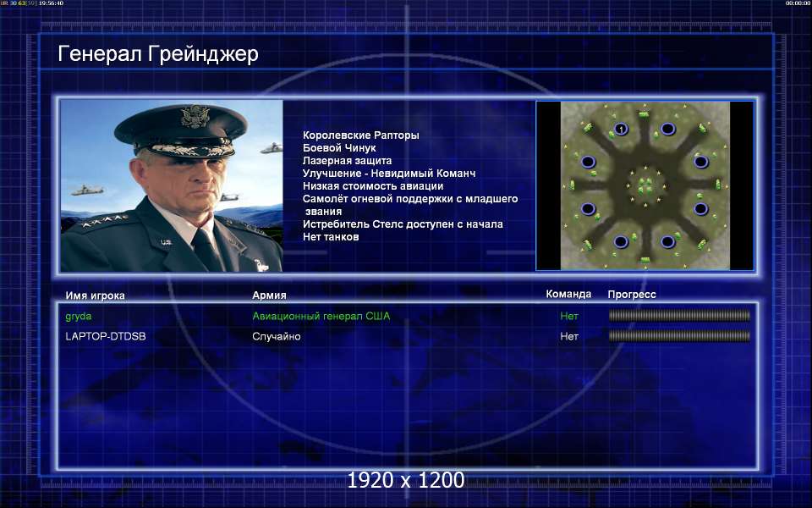
Task: Click the 00:00:00 timer readout
Action: (798, 3)
